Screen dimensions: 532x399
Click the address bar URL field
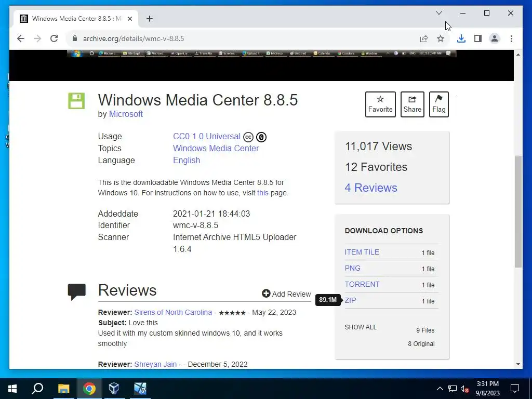click(244, 38)
